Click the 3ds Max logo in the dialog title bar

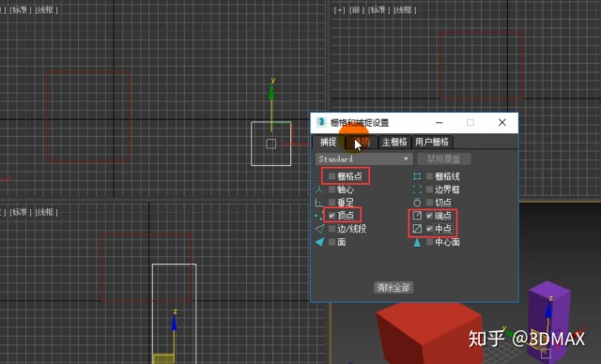(x=321, y=122)
